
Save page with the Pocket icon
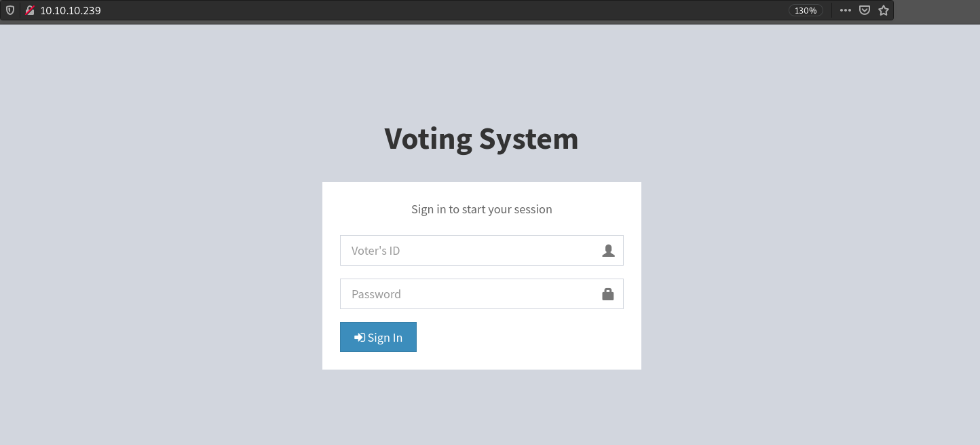865,10
